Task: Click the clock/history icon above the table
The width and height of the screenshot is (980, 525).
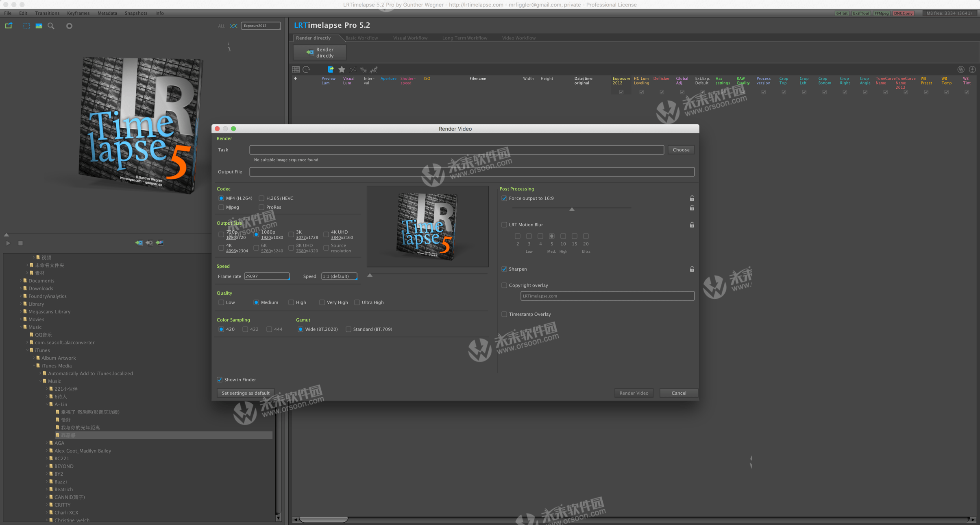Action: point(306,69)
